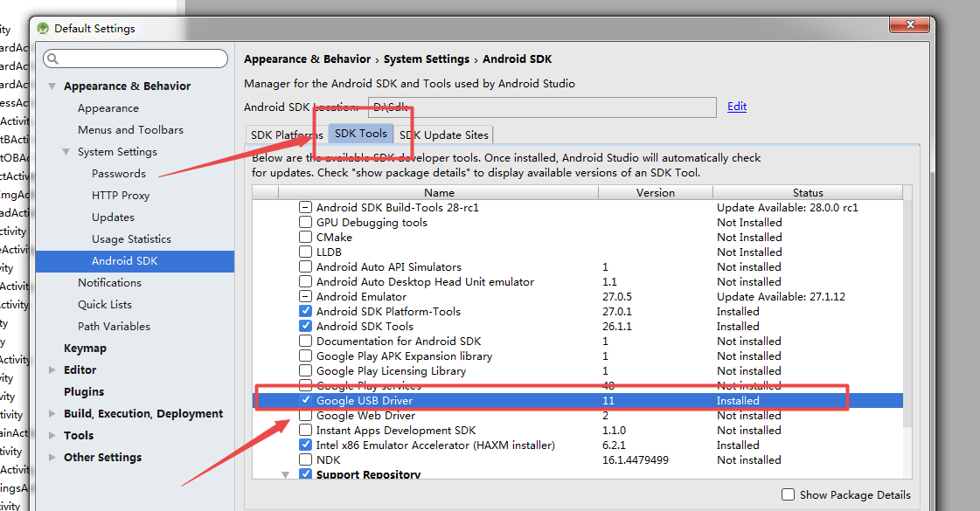Expand the Other Settings section

(52, 457)
